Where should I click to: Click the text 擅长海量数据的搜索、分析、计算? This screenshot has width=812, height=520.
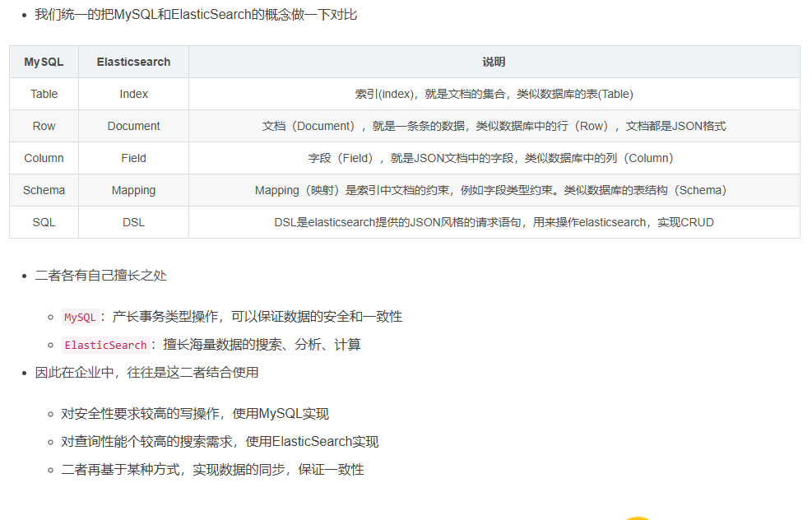coord(262,345)
